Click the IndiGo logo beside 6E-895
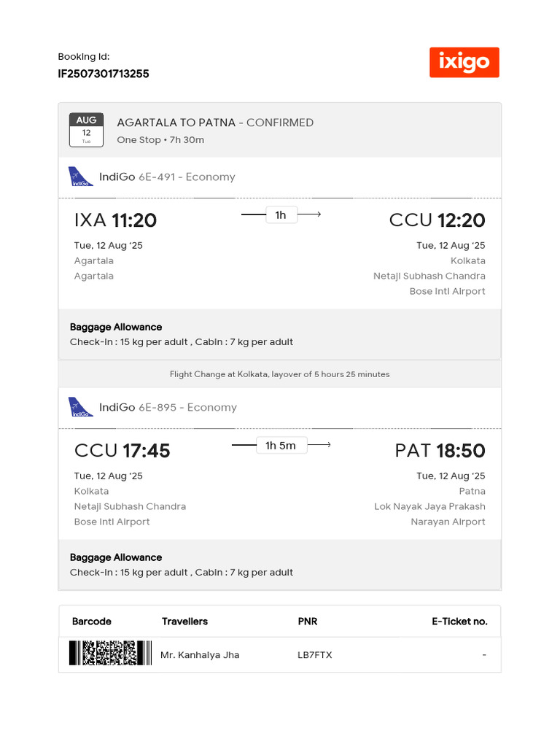The image size is (560, 747). (x=81, y=407)
